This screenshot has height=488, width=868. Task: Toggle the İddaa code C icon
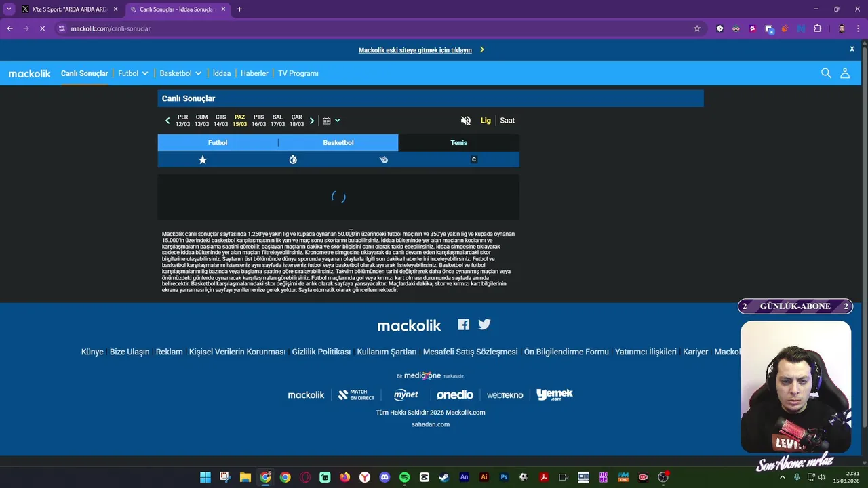click(474, 159)
